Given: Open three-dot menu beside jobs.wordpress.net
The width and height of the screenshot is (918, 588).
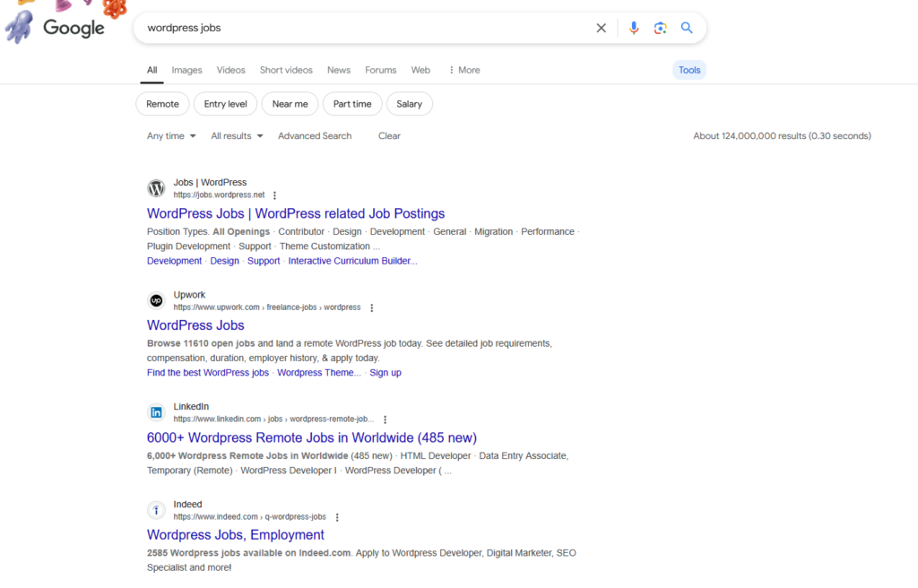Looking at the screenshot, I should [275, 195].
